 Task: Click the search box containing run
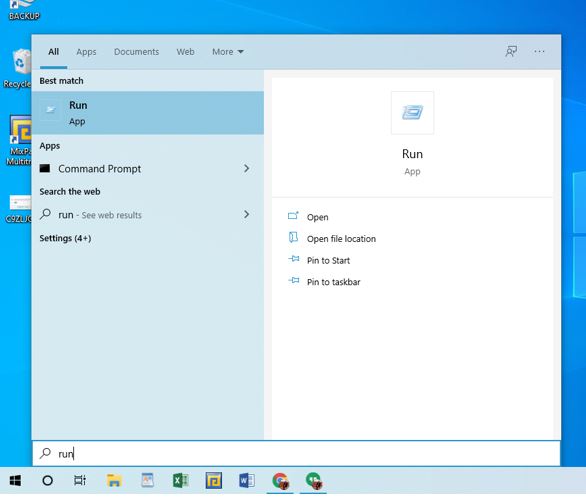tap(296, 454)
